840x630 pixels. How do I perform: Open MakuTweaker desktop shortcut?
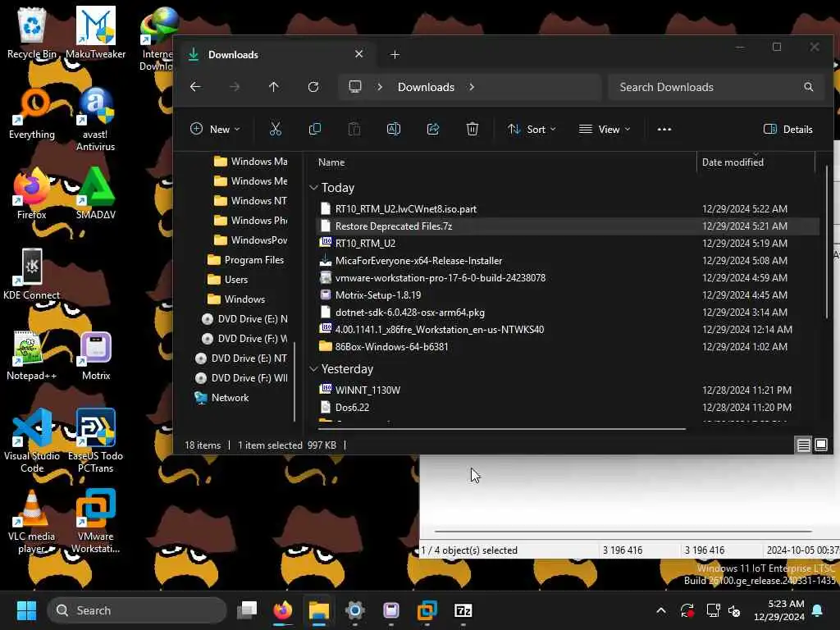tap(95, 33)
